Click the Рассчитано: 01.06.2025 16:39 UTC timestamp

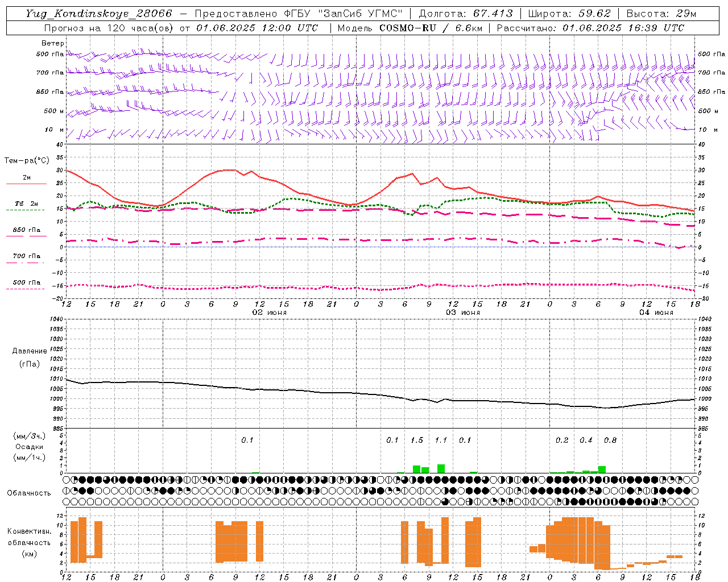(x=590, y=28)
